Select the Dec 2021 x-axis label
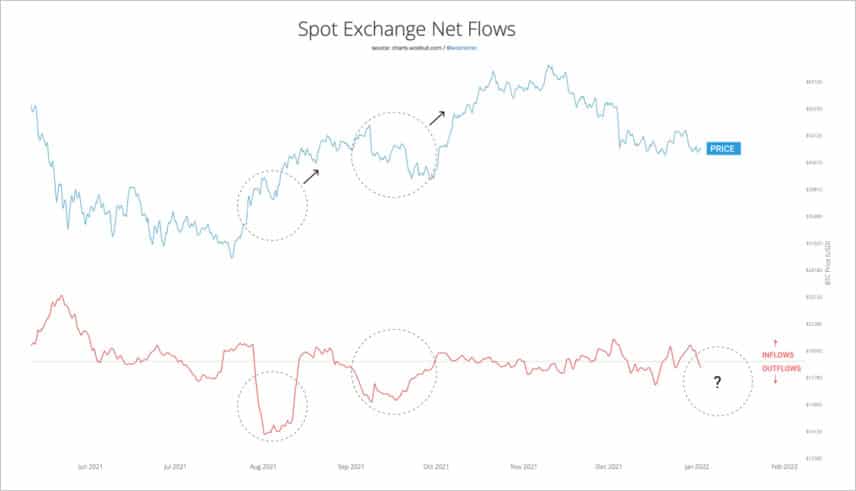The height and width of the screenshot is (491, 856). pos(607,466)
